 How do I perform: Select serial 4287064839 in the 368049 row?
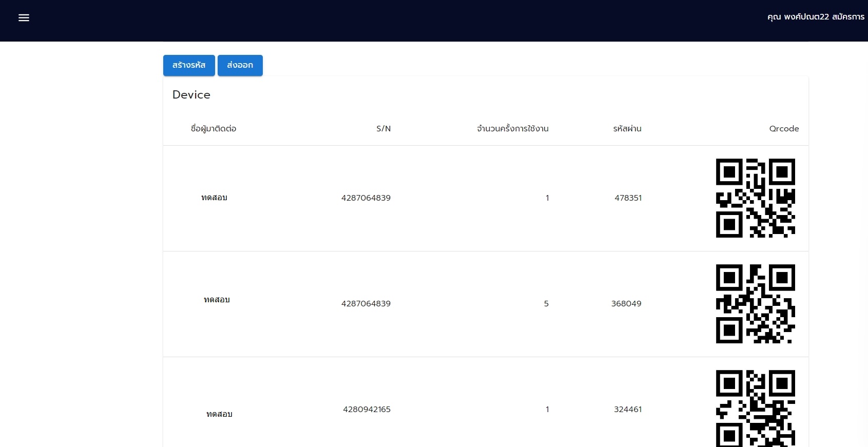point(366,304)
